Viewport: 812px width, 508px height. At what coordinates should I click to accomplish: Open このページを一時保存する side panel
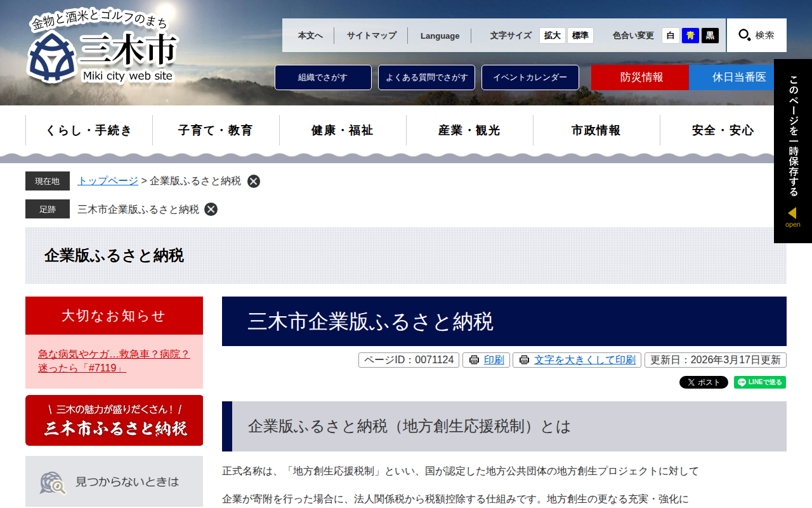(793, 151)
